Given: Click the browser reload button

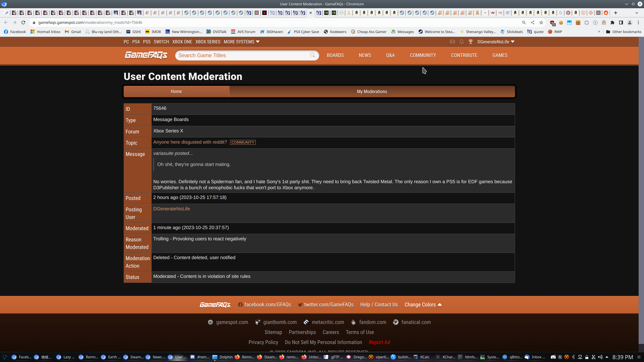Looking at the screenshot, I should click(23, 22).
